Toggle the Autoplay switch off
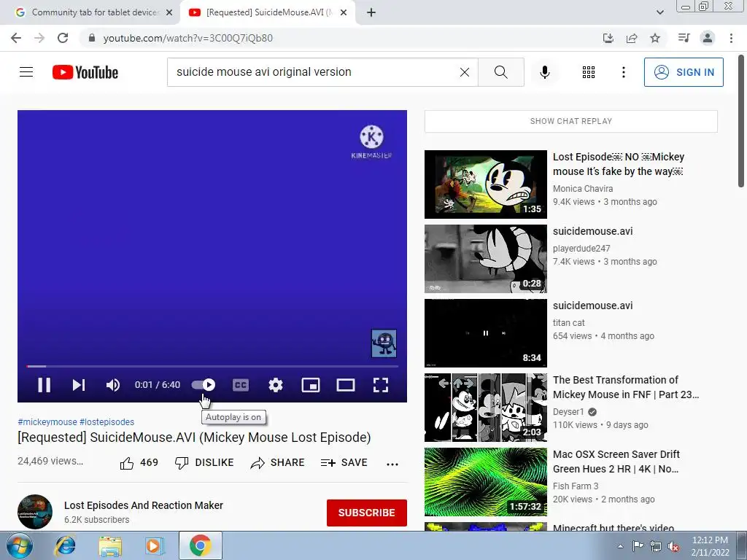 (x=204, y=385)
